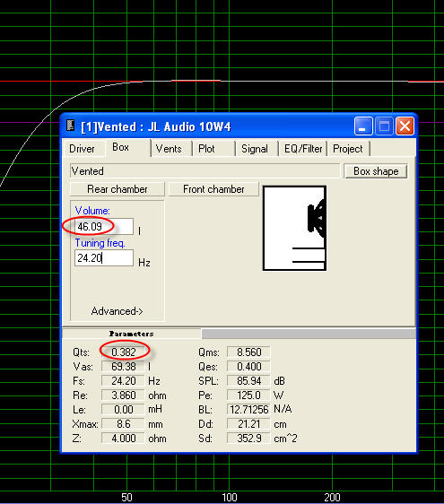The width and height of the screenshot is (444, 504).
Task: Open the EQ/Filter tab
Action: 303,149
